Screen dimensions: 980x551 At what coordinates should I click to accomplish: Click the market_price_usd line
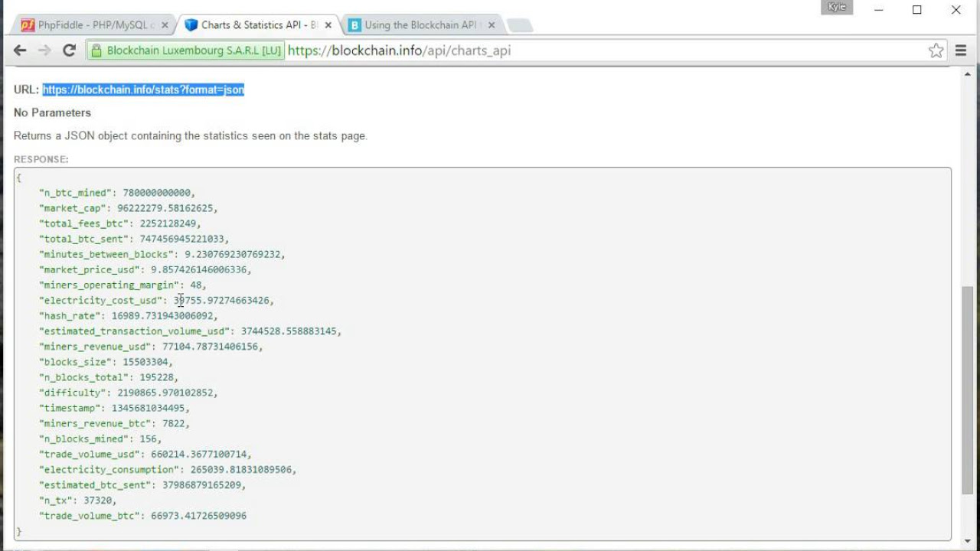pos(145,269)
